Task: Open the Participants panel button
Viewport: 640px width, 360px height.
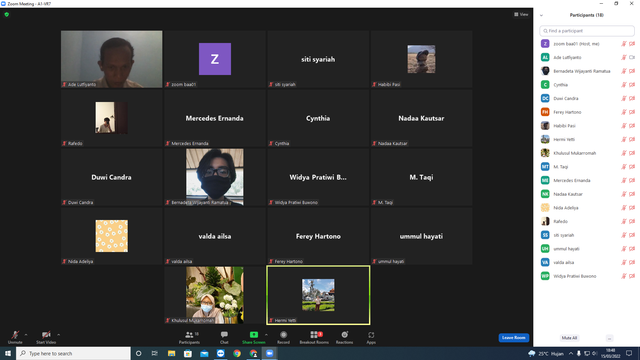Action: 189,337
